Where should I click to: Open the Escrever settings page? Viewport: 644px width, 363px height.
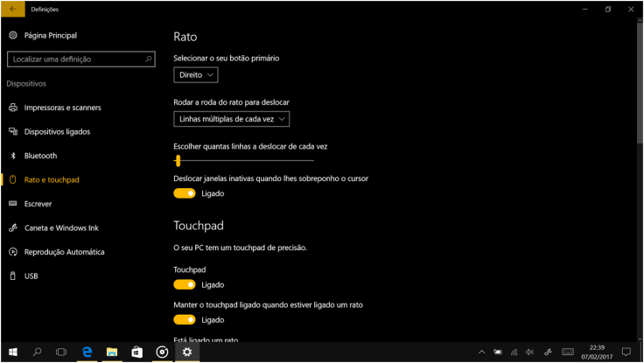38,204
